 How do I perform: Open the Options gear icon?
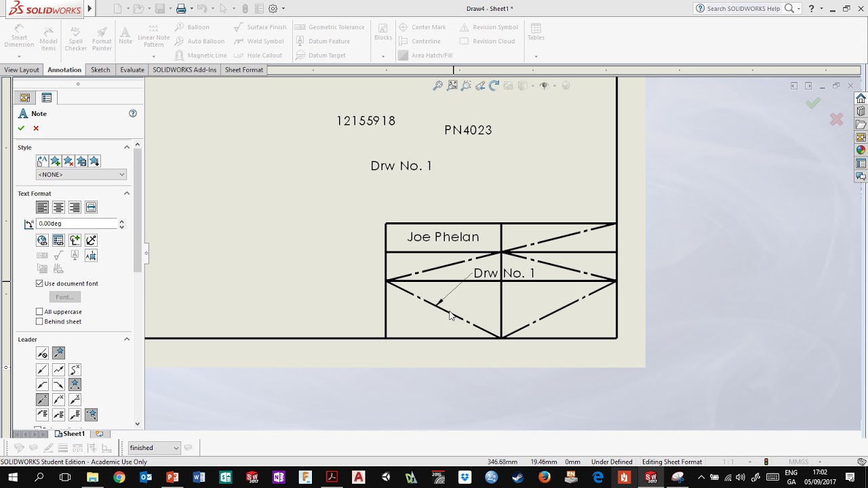pos(273,9)
